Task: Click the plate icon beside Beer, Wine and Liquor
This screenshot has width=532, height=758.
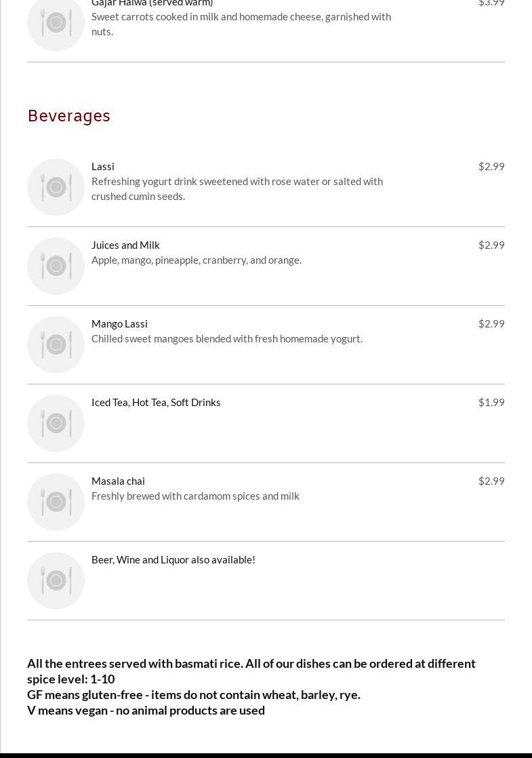Action: click(56, 580)
